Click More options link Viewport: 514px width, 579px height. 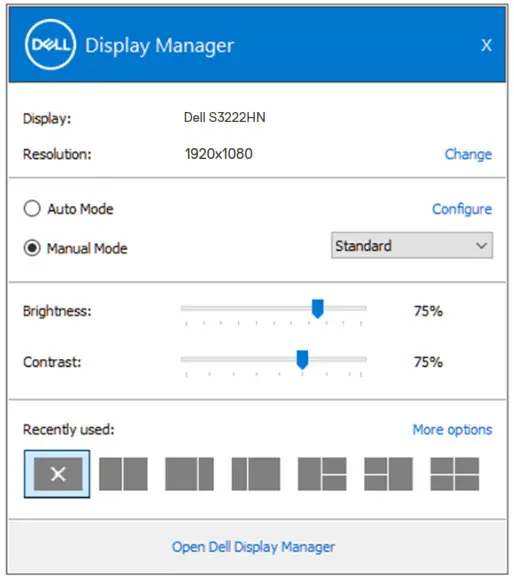[452, 429]
